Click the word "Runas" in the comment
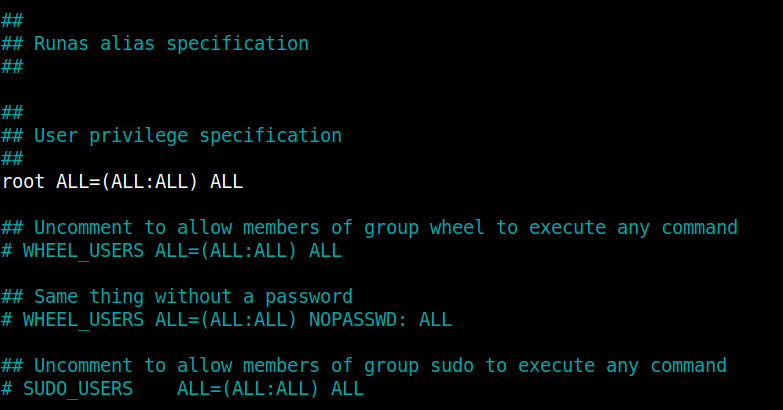 [x=62, y=44]
